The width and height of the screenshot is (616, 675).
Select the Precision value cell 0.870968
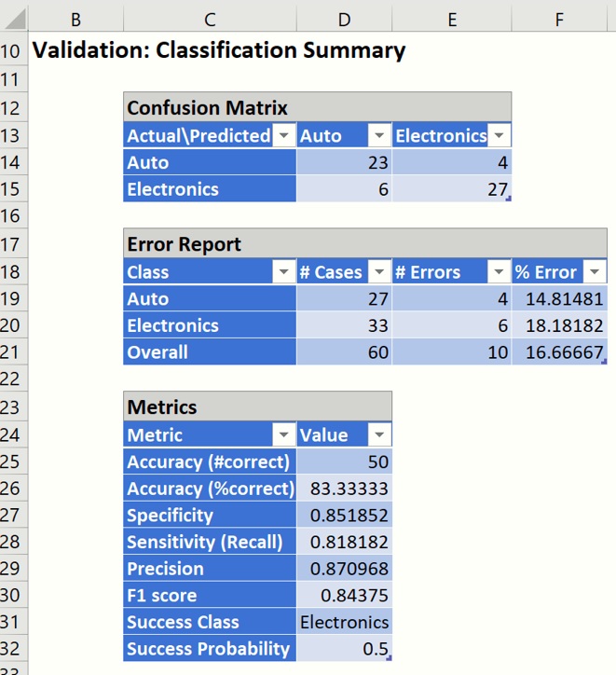pyautogui.click(x=345, y=569)
